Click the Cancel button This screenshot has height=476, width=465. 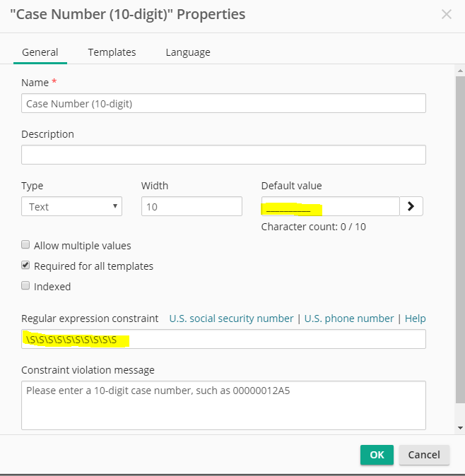coord(424,455)
